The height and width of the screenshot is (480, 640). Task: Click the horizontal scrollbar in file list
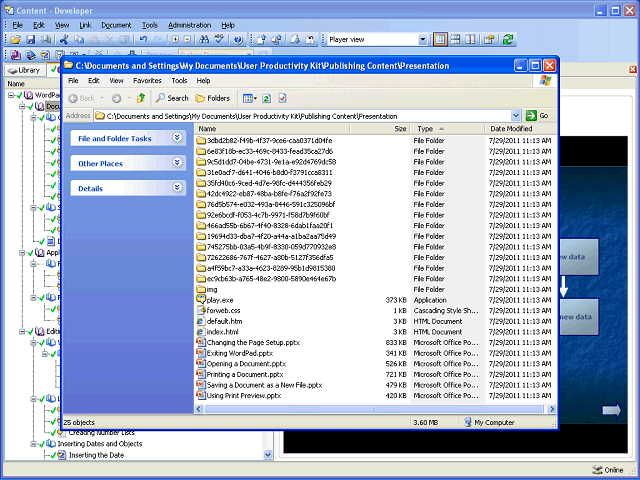(x=373, y=409)
